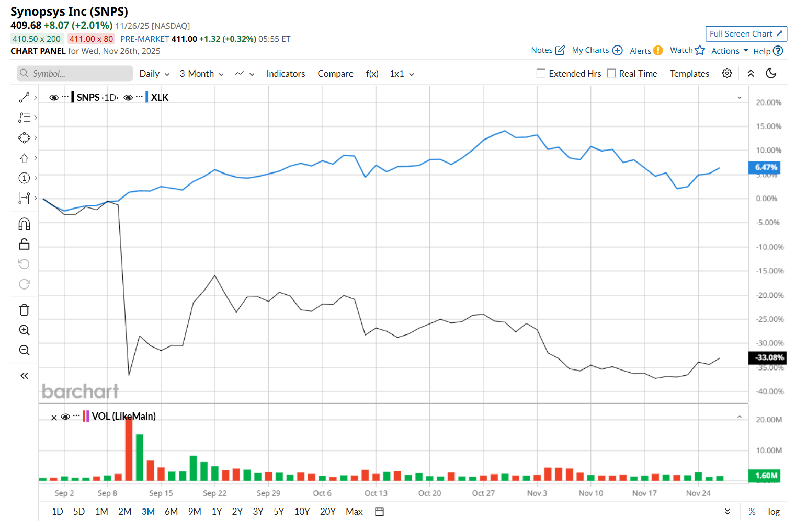Open the Actions dropdown menu
807x532 pixels.
[730, 51]
